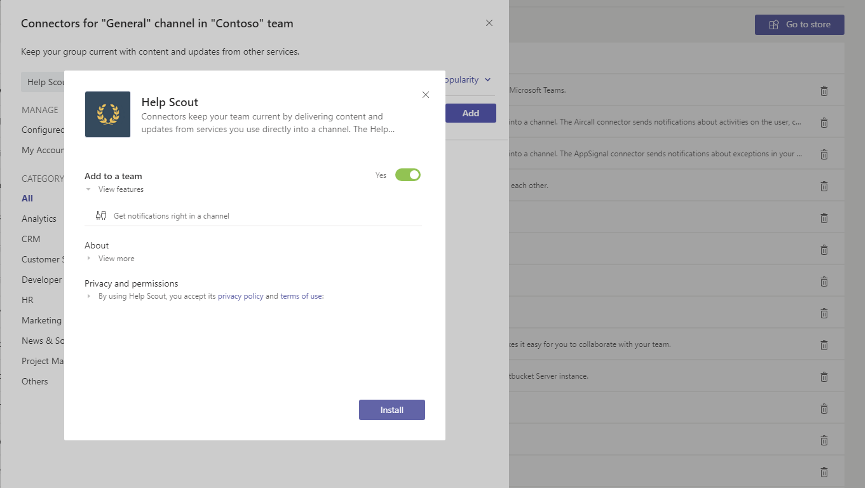Toggle the Add to a team switch
The image size is (868, 488).
pyautogui.click(x=408, y=175)
